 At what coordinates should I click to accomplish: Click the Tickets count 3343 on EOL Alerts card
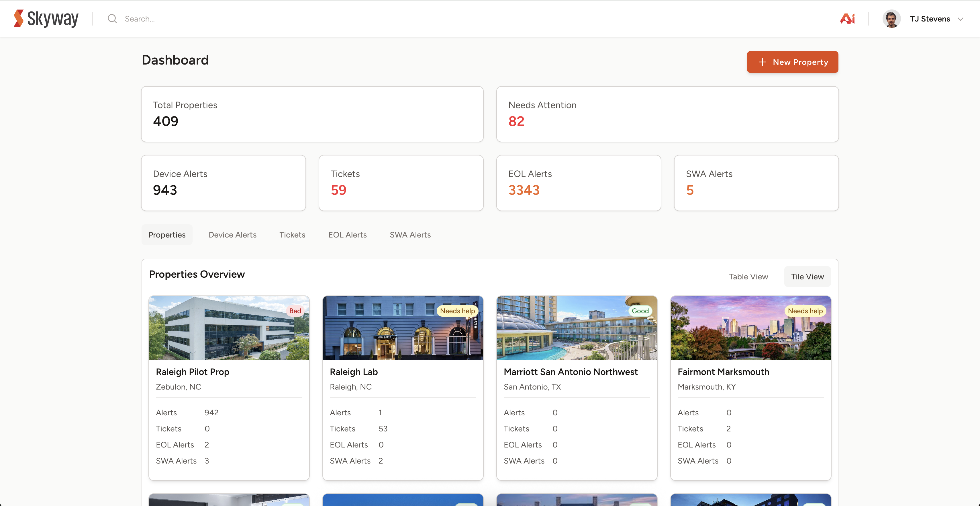tap(524, 190)
